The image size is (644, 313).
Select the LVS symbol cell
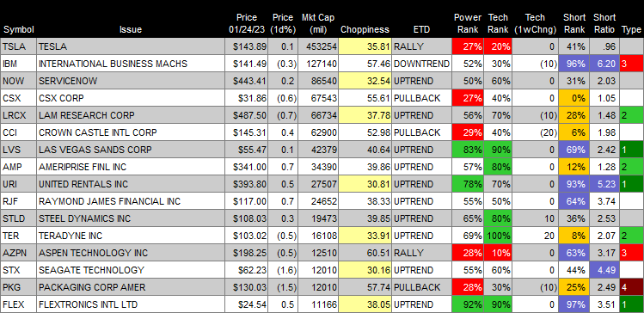click(x=18, y=150)
